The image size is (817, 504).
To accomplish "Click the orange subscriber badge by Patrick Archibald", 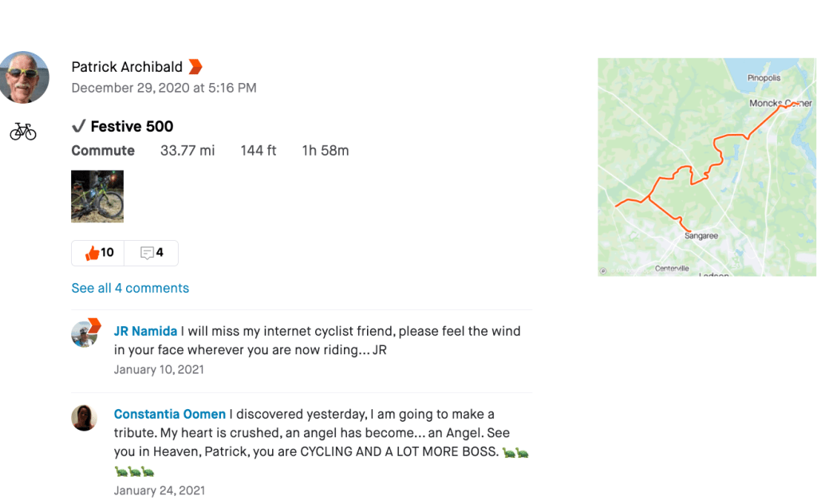I will 195,67.
